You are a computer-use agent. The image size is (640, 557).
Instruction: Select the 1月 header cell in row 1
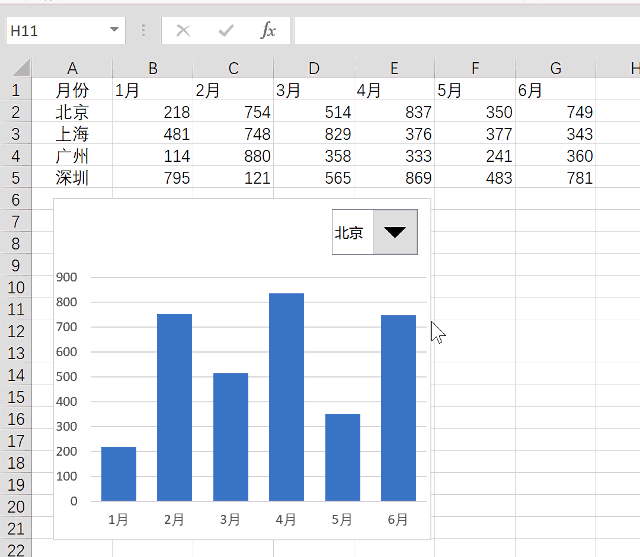(x=153, y=90)
